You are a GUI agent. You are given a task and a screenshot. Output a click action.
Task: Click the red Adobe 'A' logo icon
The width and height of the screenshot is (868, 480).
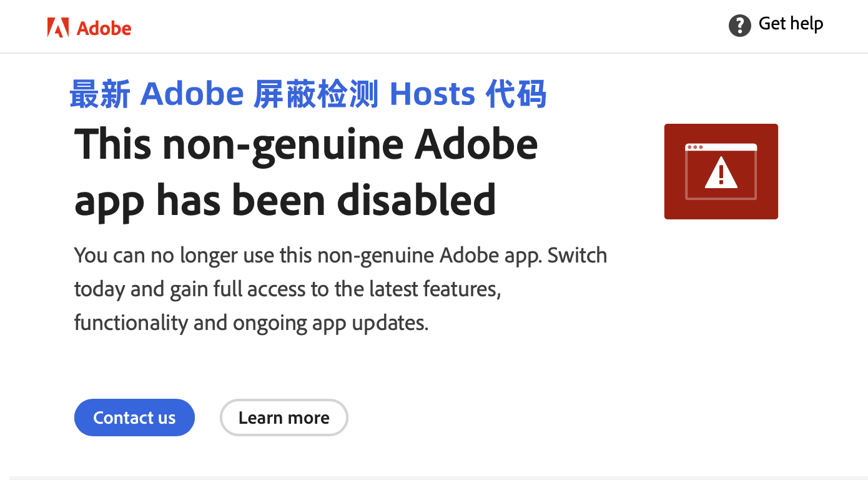(57, 27)
